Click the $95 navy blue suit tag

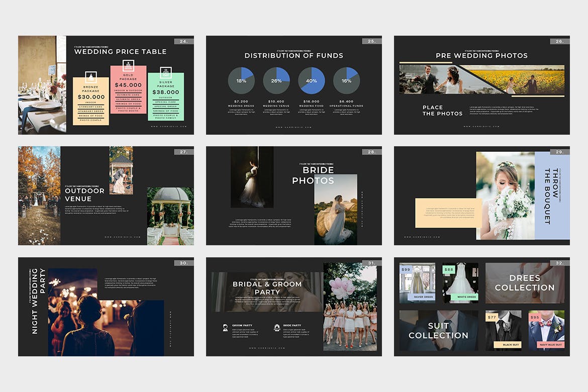535,317
